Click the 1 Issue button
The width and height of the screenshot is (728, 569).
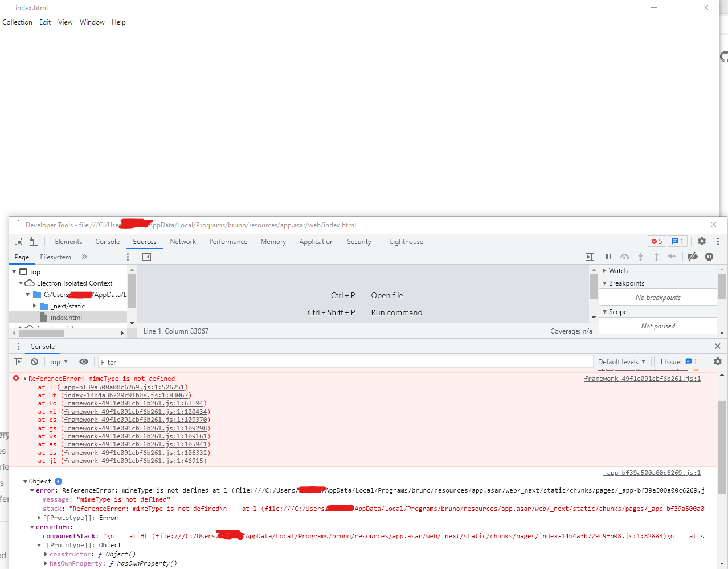tap(677, 361)
